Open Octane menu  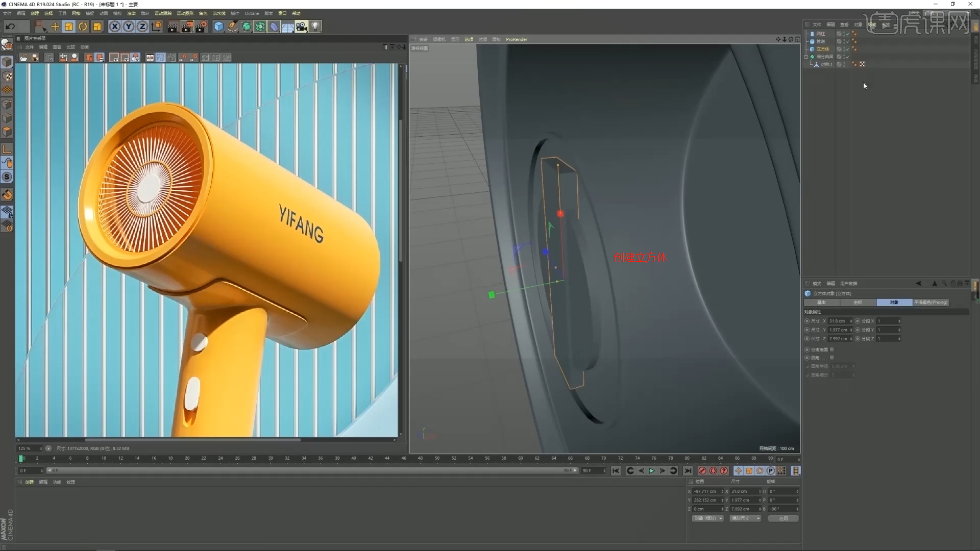click(252, 13)
